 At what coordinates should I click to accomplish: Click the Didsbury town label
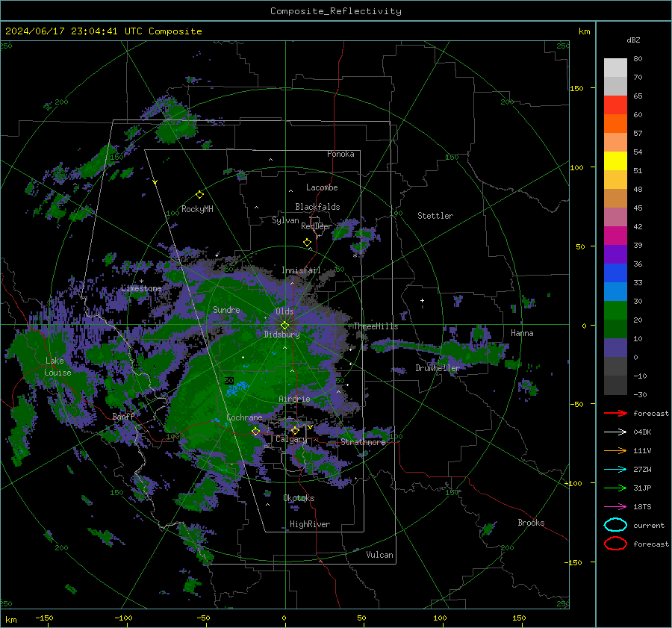[x=281, y=335]
